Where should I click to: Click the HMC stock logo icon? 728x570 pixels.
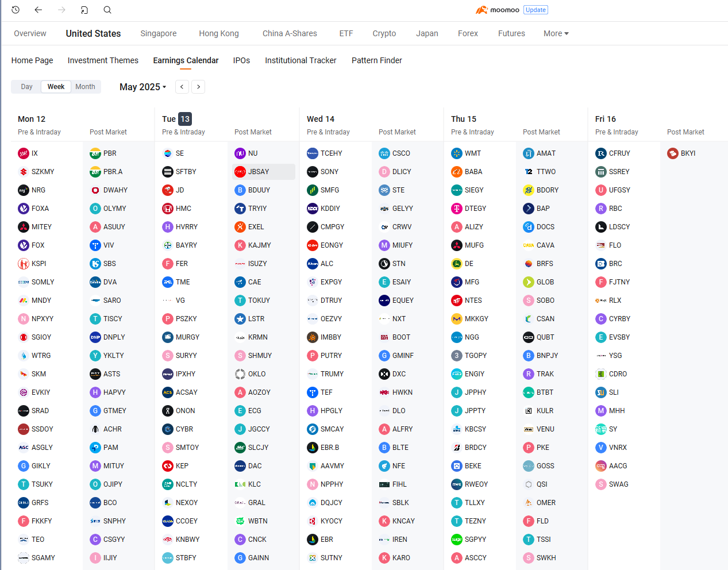(168, 209)
